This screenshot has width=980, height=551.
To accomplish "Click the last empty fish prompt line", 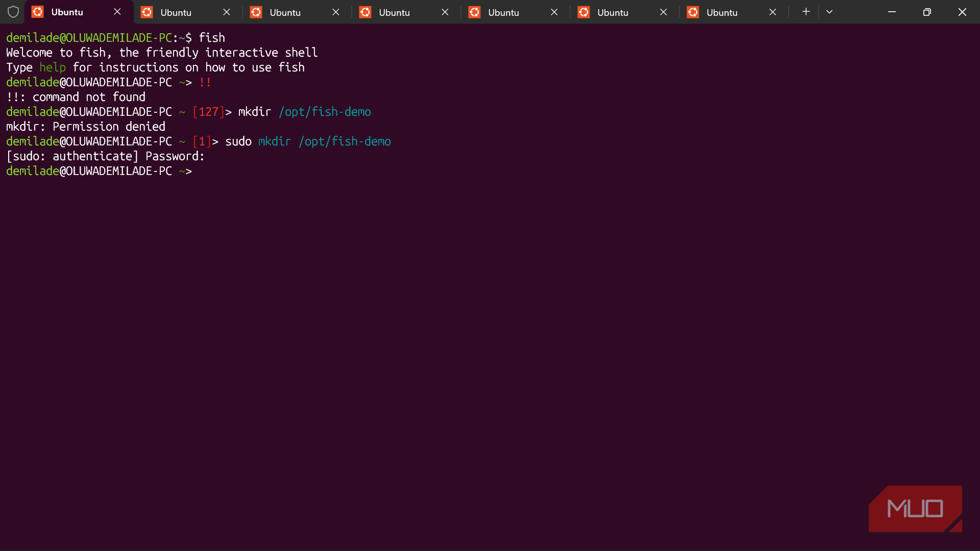I will [x=99, y=171].
